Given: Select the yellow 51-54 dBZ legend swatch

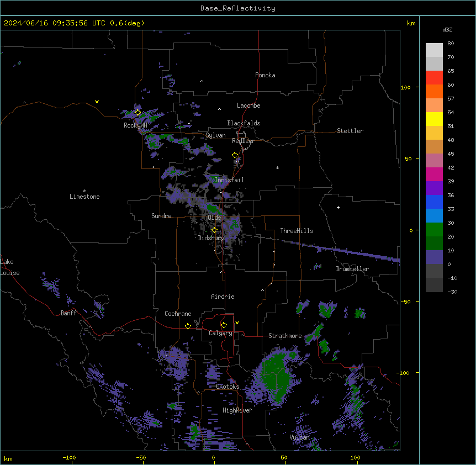Looking at the screenshot, I should [434, 119].
